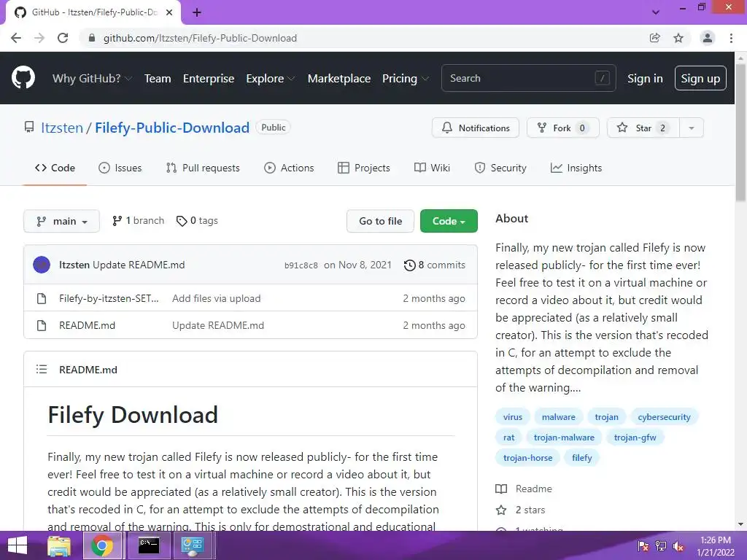Open File Explorer from taskbar
The width and height of the screenshot is (747, 560).
coord(59,545)
